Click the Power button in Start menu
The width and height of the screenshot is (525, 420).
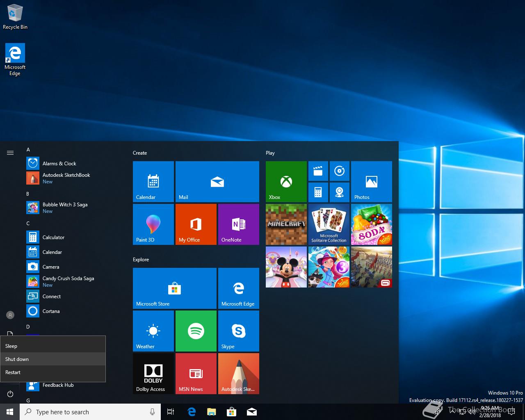click(10, 394)
